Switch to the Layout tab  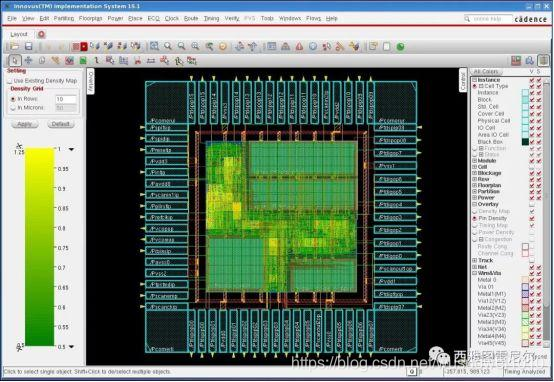pos(19,34)
